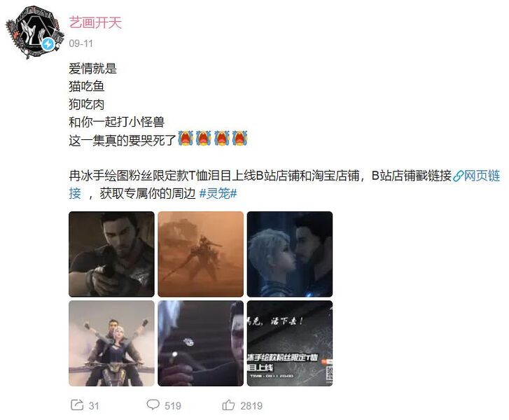The width and height of the screenshot is (509, 420).
Task: View thumbnail with T-shirt launch poster
Action: (290, 344)
